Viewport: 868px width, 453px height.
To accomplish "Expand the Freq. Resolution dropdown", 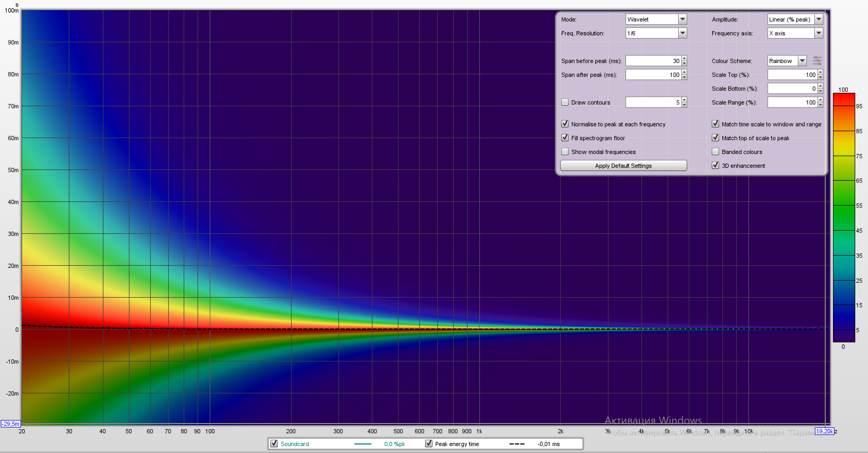I will pos(682,33).
